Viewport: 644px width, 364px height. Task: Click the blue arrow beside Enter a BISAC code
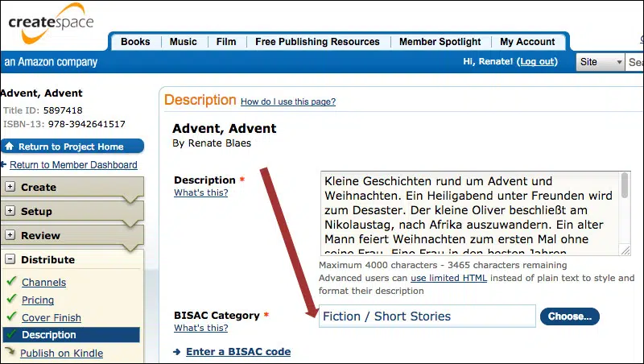[x=177, y=352]
